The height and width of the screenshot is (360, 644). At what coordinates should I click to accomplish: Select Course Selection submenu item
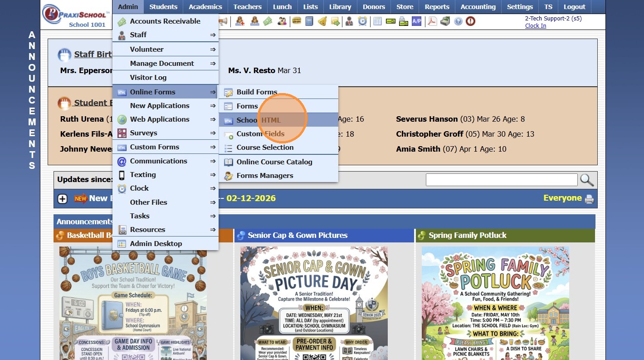(x=278, y=148)
